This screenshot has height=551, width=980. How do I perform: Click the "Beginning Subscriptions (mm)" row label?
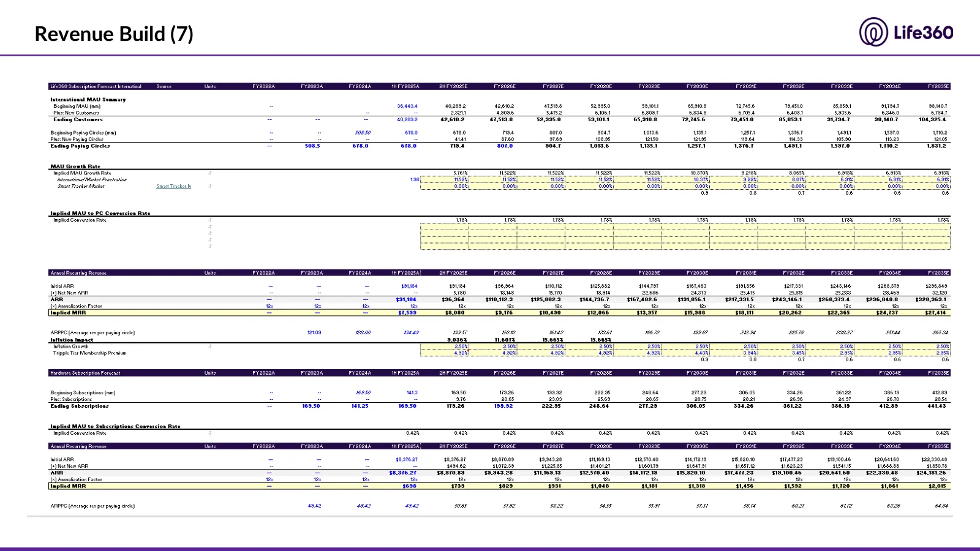83,393
